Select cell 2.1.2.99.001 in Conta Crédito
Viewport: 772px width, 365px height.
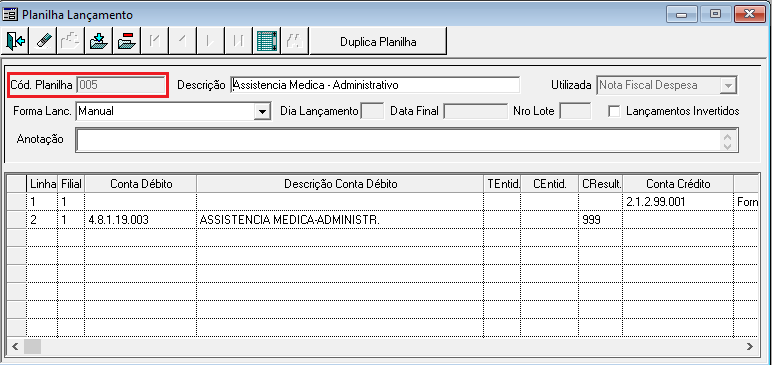click(678, 202)
